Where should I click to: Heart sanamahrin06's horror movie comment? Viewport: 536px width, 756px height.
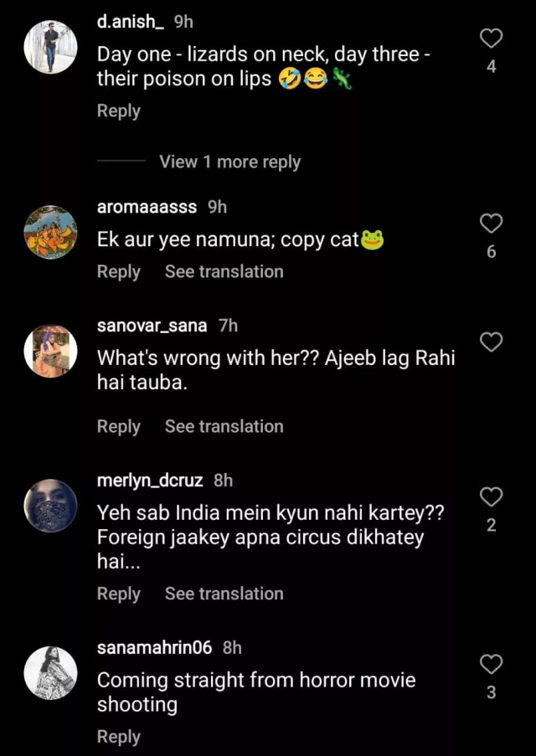[492, 665]
